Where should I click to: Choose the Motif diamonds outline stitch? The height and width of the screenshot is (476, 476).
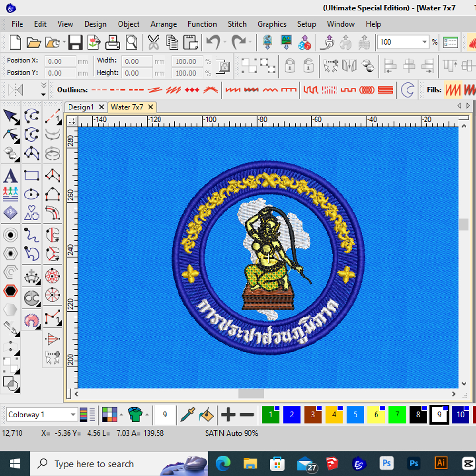click(192, 90)
